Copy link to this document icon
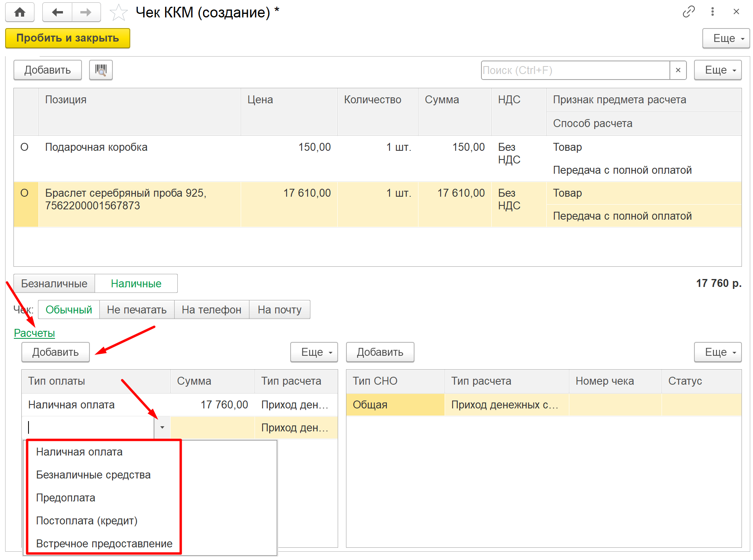This screenshot has width=753, height=560. (x=689, y=12)
